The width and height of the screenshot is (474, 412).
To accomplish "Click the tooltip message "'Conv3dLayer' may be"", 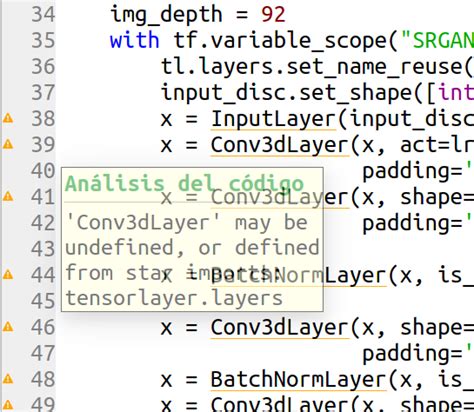I will (x=187, y=223).
